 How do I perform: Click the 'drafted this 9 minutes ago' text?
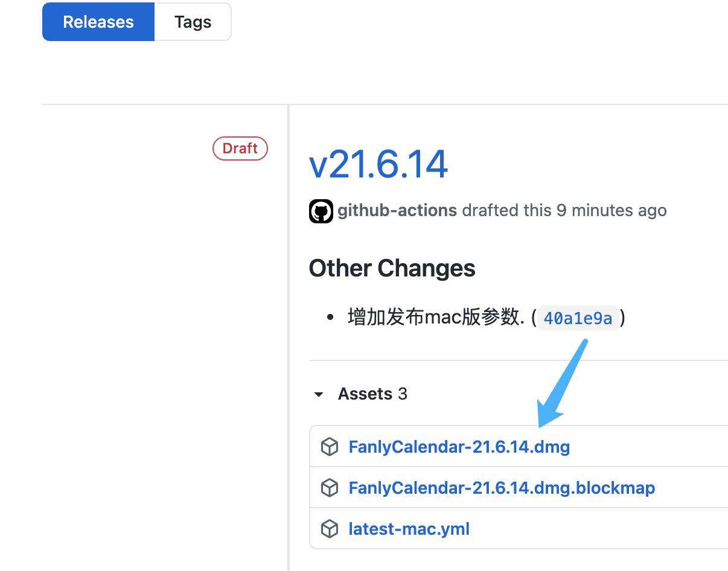tap(564, 211)
